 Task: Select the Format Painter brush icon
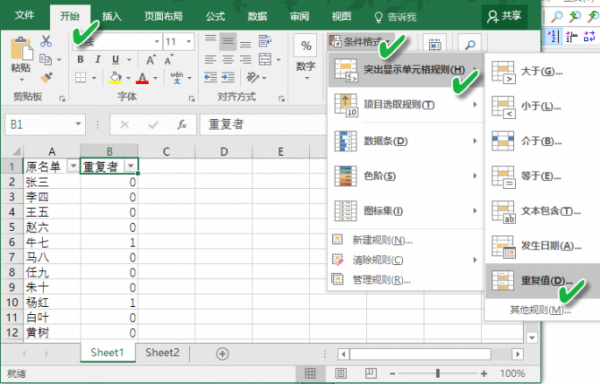point(46,78)
